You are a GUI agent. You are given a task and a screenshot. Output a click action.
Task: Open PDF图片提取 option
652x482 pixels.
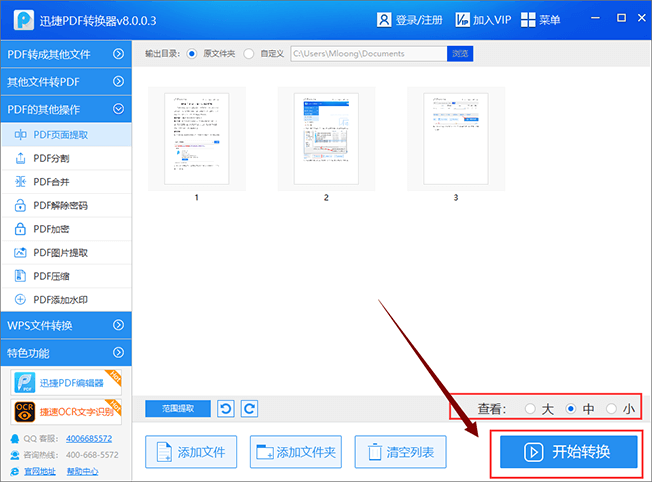(x=66, y=252)
